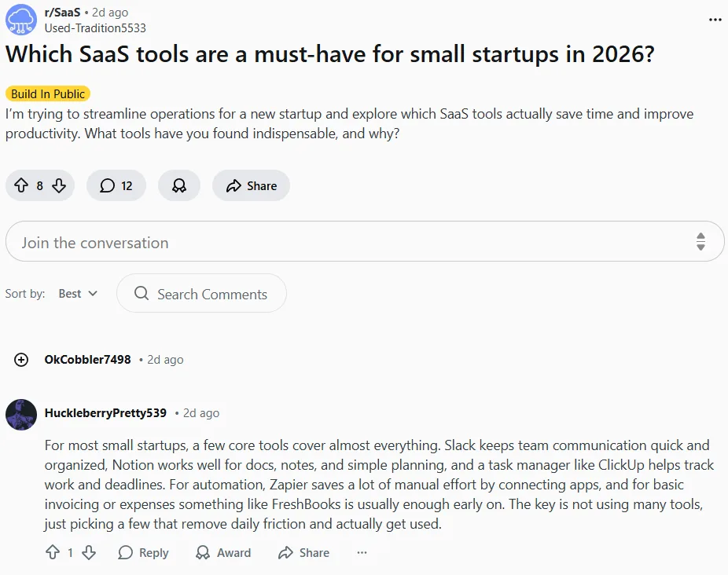This screenshot has width=728, height=575.
Task: Upvote the SaaS tools post
Action: (x=21, y=186)
